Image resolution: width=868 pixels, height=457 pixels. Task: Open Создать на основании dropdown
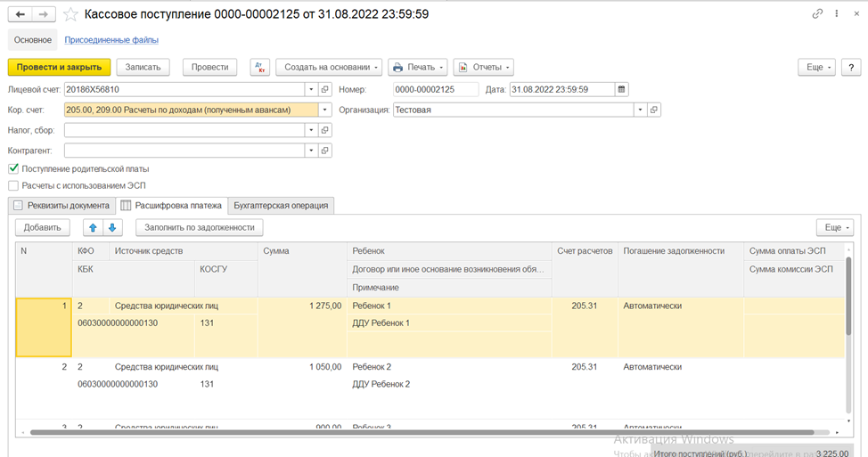coord(330,67)
